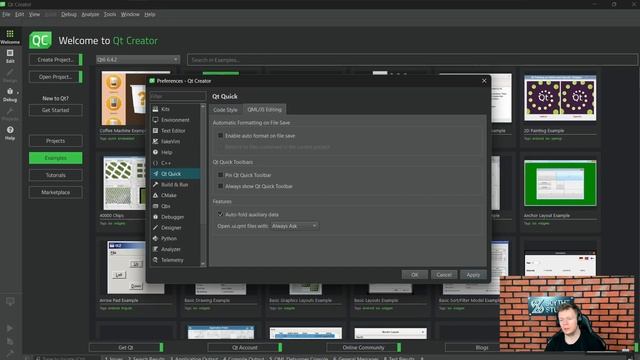Viewport: 640px width, 360px height.
Task: Open Debug mode in left sidebar
Action: [x=10, y=95]
